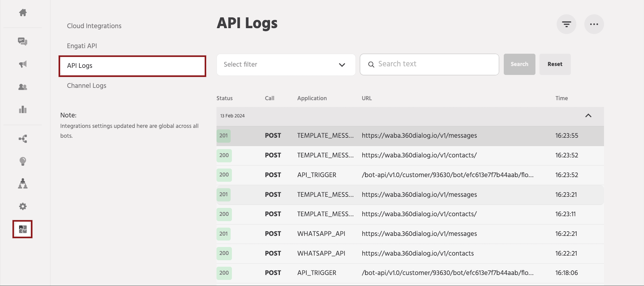The image size is (644, 286).
Task: Collapse the 13 Feb 2024 log group
Action: (589, 116)
